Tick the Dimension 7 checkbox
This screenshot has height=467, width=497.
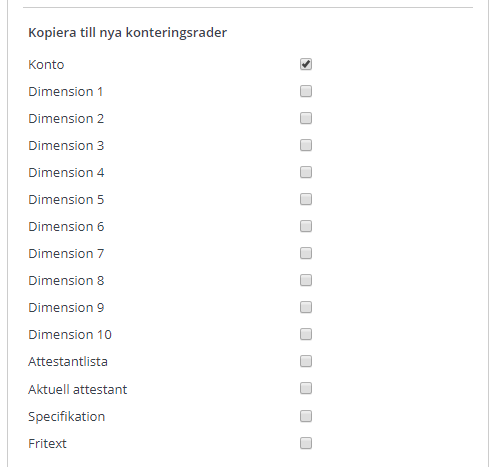tap(306, 253)
